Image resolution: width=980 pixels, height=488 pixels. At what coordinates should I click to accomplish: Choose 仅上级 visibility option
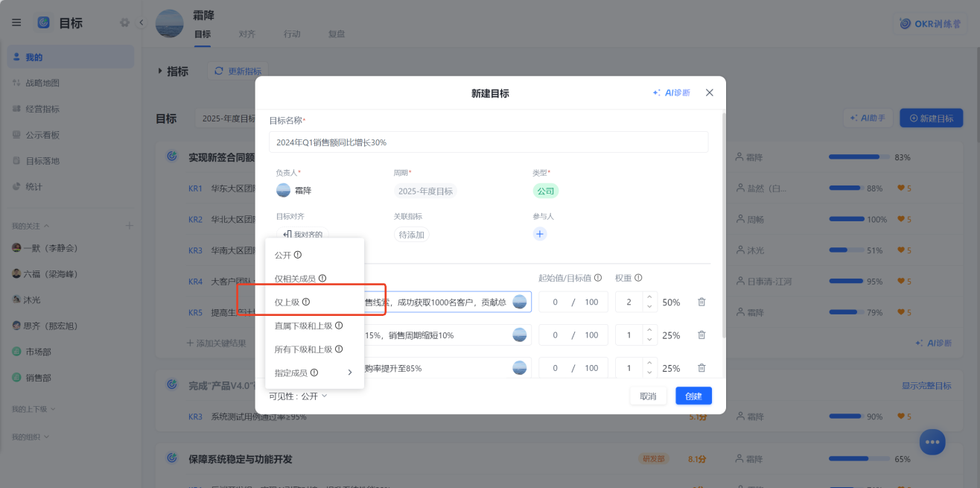[314, 302]
